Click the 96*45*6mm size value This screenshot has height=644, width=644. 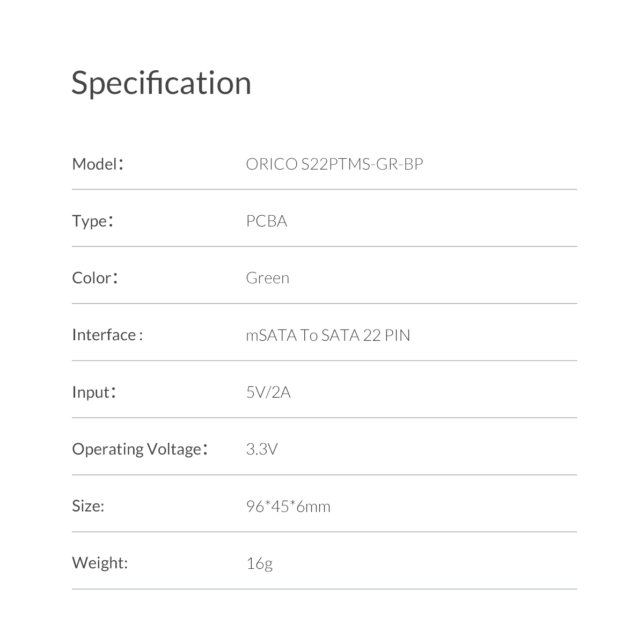[288, 506]
